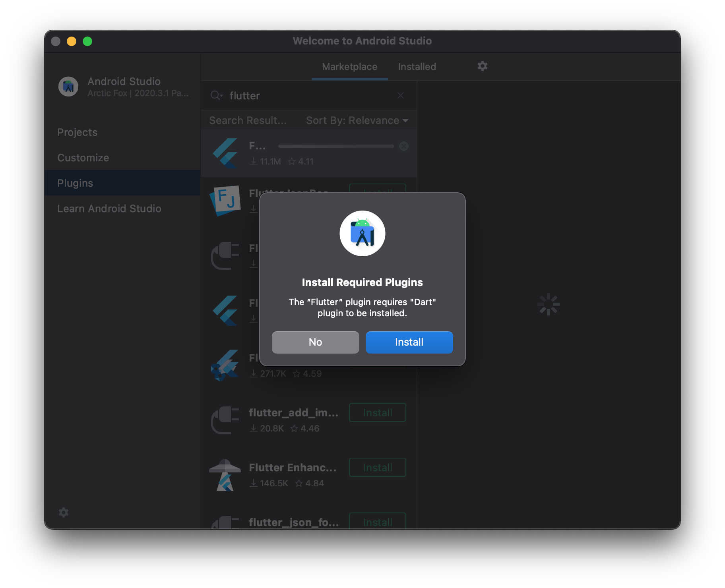The width and height of the screenshot is (725, 588).
Task: Select the fourth result's Flutter logo icon
Action: pyautogui.click(x=225, y=311)
